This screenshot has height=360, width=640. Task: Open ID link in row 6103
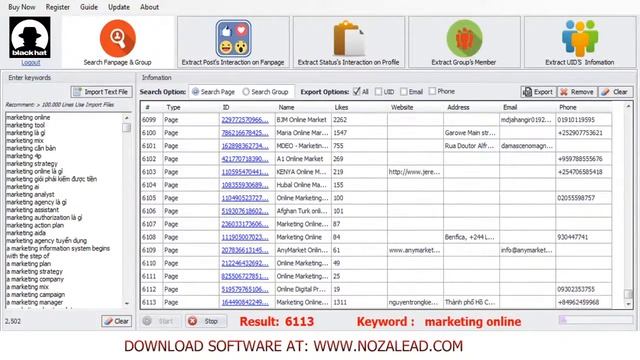(x=245, y=172)
